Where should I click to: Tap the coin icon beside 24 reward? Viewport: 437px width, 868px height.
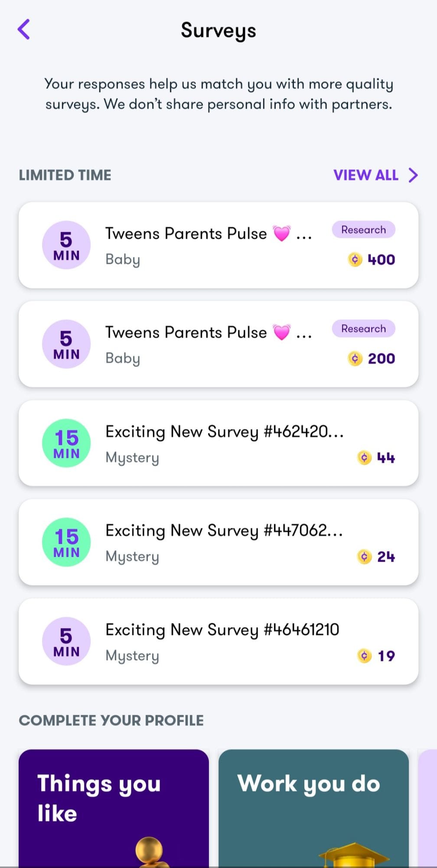pos(364,556)
